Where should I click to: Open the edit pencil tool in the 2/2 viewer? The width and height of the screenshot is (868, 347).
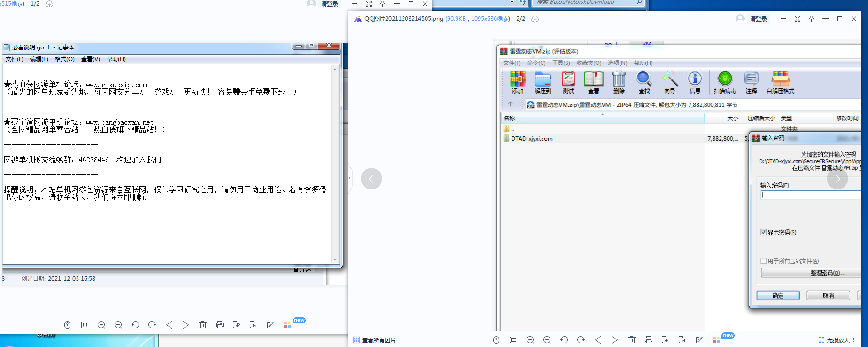[x=699, y=340]
